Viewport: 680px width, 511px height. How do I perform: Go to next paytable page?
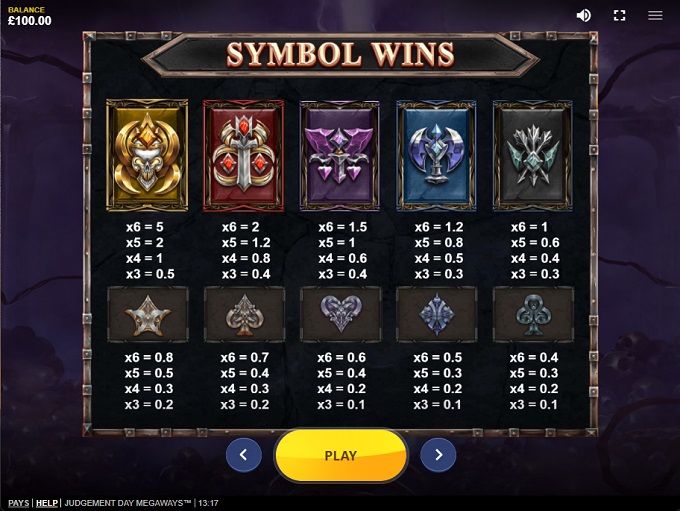[438, 455]
